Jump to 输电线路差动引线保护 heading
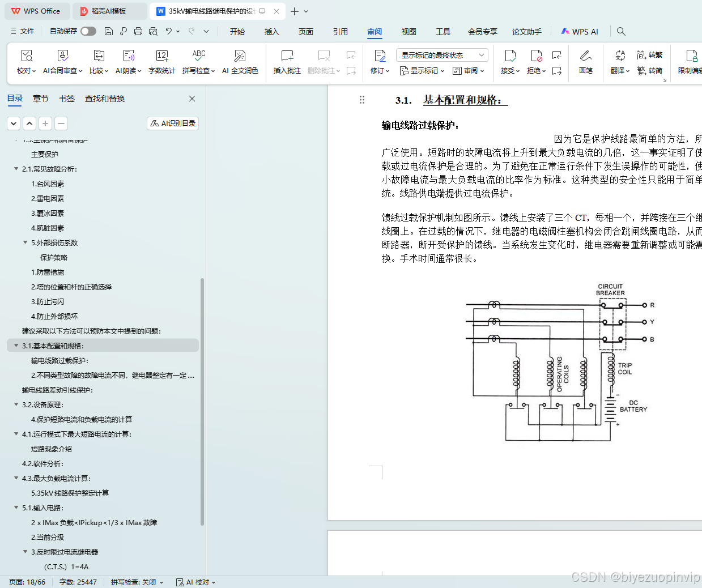This screenshot has width=702, height=588. tap(57, 390)
